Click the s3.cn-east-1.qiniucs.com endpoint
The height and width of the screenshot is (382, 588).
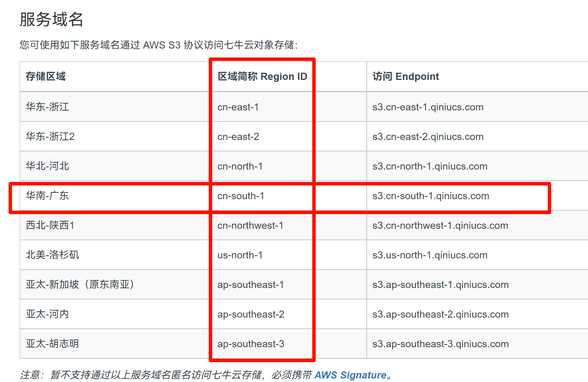click(428, 107)
